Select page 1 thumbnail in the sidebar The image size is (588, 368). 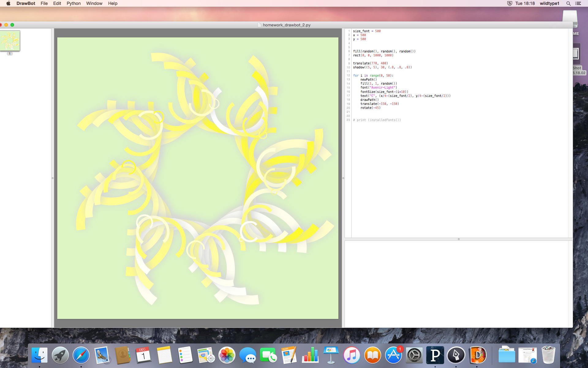(10, 41)
